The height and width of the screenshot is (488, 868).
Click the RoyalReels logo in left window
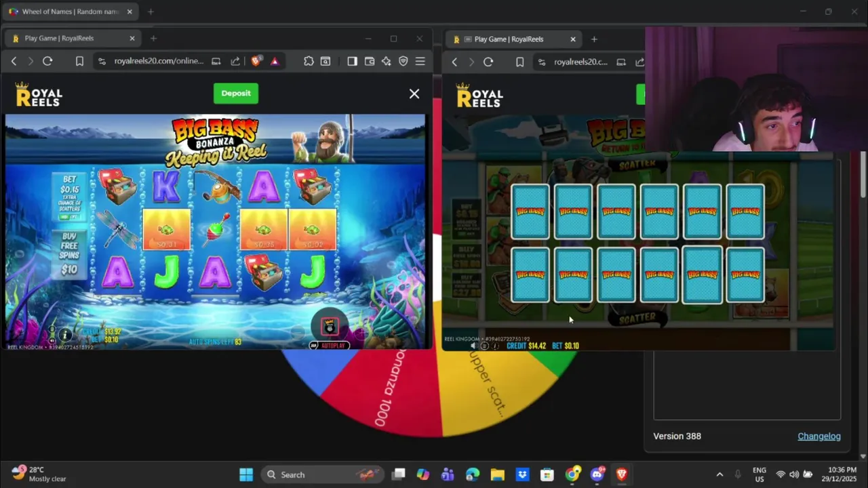[39, 95]
